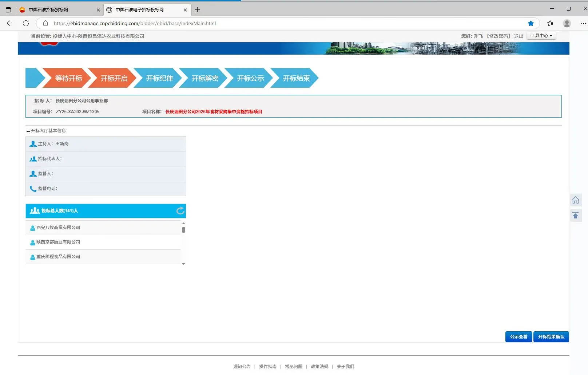Open the 常见问题 footer link
588x375 pixels.
(294, 367)
